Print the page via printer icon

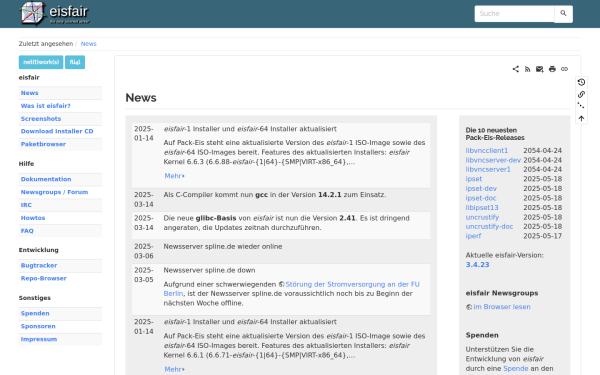tap(552, 69)
